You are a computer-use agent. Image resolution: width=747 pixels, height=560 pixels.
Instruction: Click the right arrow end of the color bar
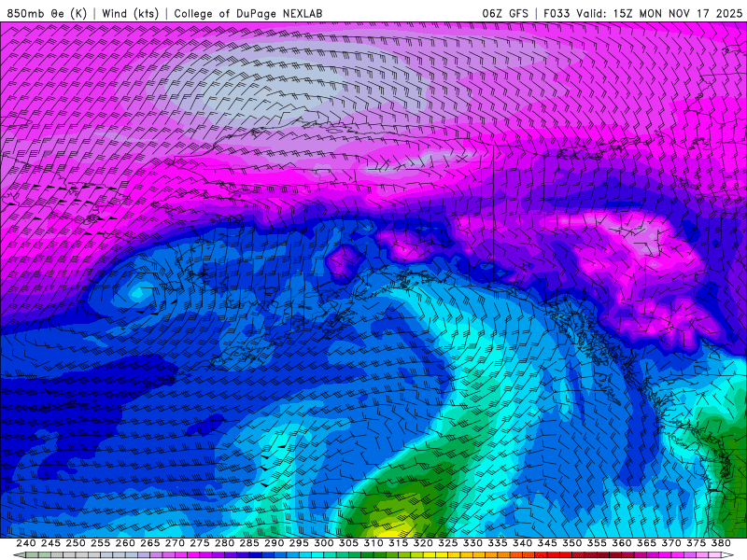tap(727, 555)
